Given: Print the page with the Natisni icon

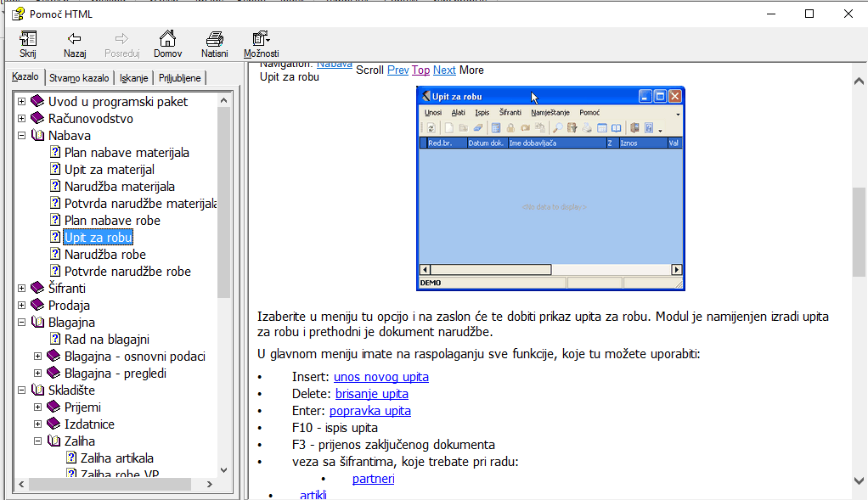Looking at the screenshot, I should coord(215,39).
